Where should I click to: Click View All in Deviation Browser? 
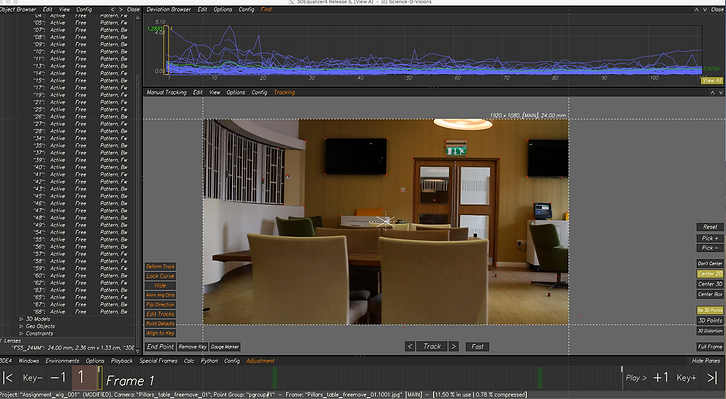click(x=711, y=81)
